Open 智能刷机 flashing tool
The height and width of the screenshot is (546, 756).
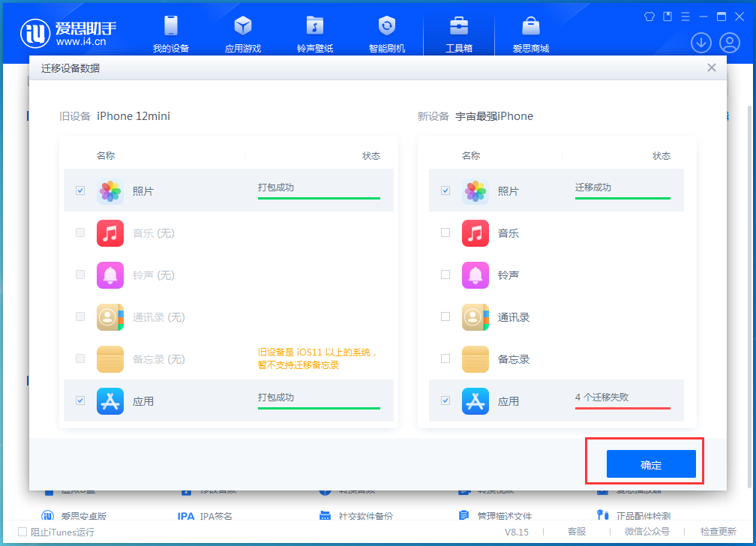click(x=387, y=34)
